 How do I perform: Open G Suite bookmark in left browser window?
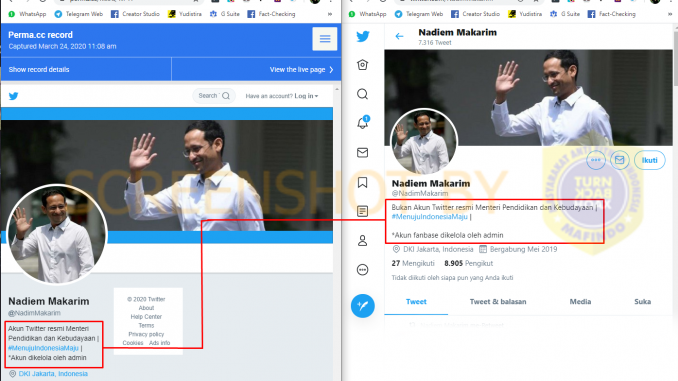(x=224, y=14)
